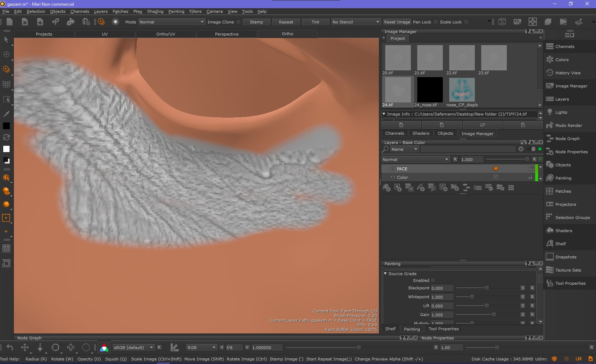The width and height of the screenshot is (596, 364).
Task: Click the Undo arrow in bottom toolbar
Action: click(x=10, y=347)
